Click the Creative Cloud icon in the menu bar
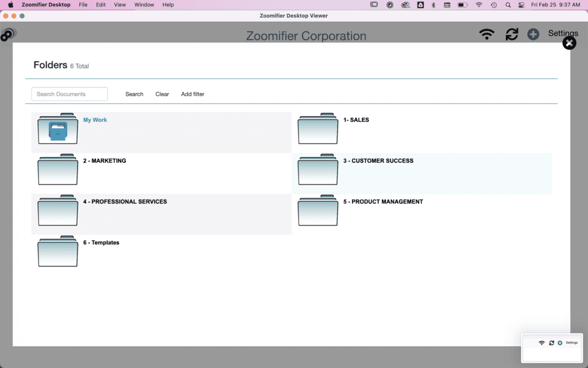588x368 pixels. (405, 5)
